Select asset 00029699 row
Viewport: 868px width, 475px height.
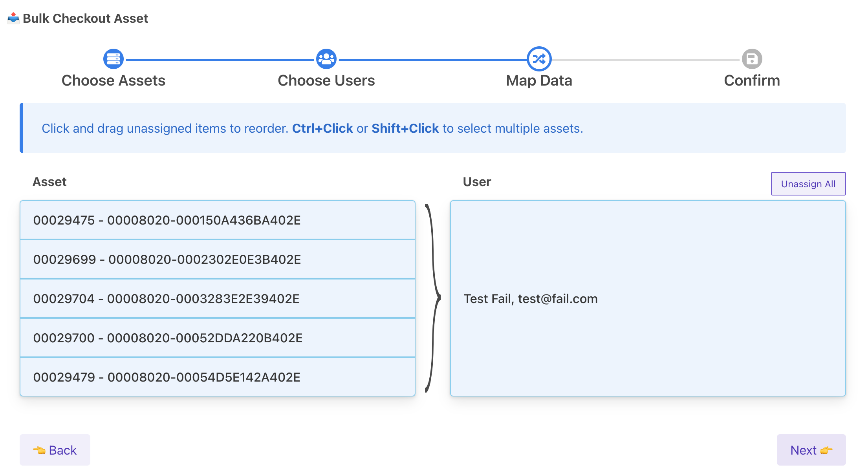click(218, 259)
